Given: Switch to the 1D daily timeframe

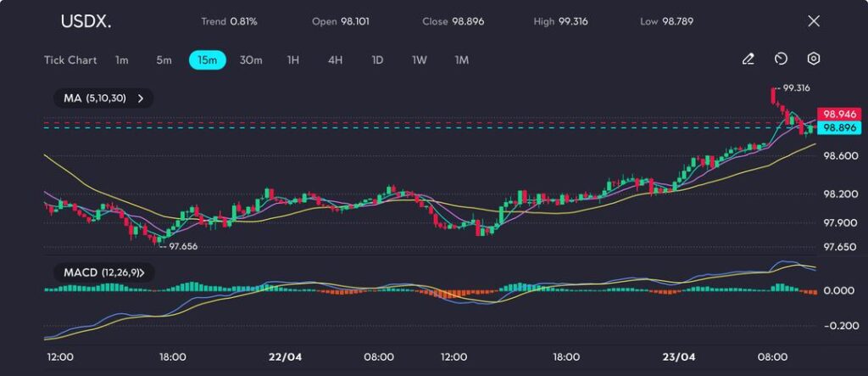Looking at the screenshot, I should pyautogui.click(x=377, y=60).
